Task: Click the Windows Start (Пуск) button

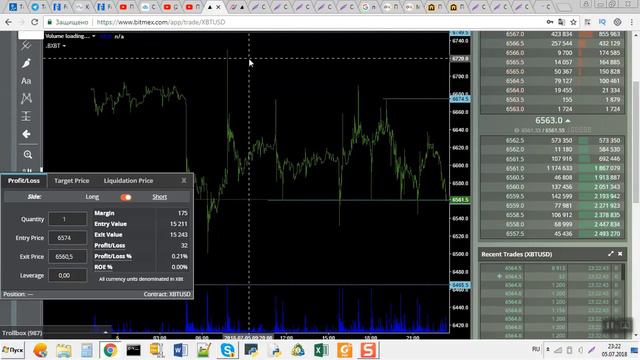Action: pyautogui.click(x=13, y=350)
